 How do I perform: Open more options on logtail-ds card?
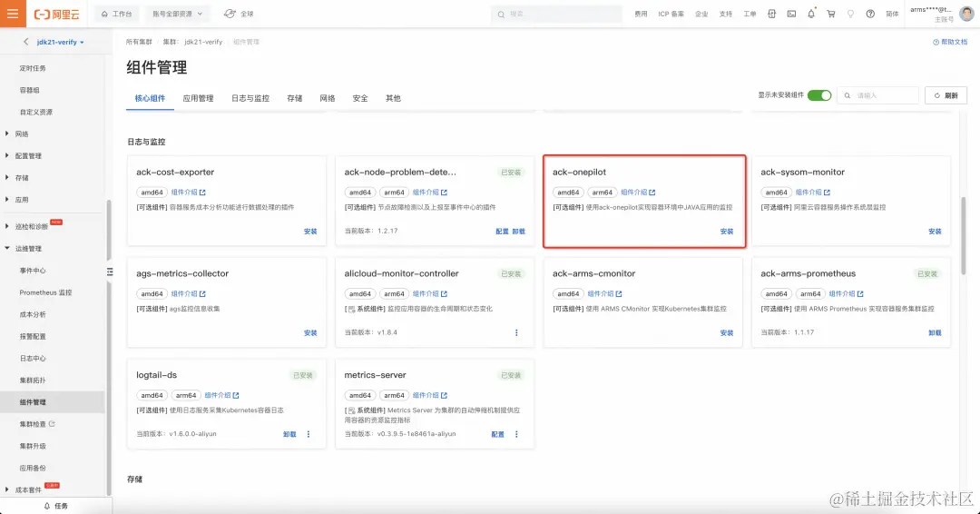tap(309, 434)
